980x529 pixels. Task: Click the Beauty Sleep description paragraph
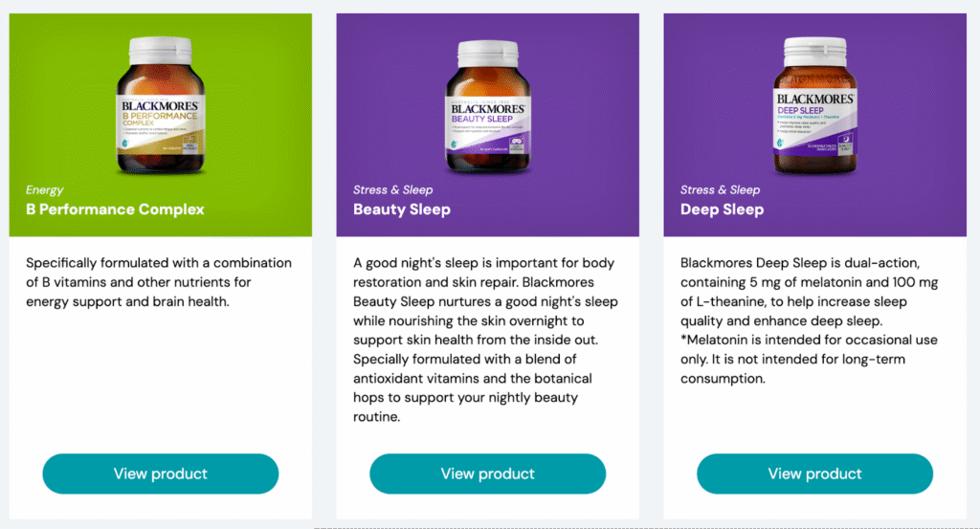[x=486, y=340]
